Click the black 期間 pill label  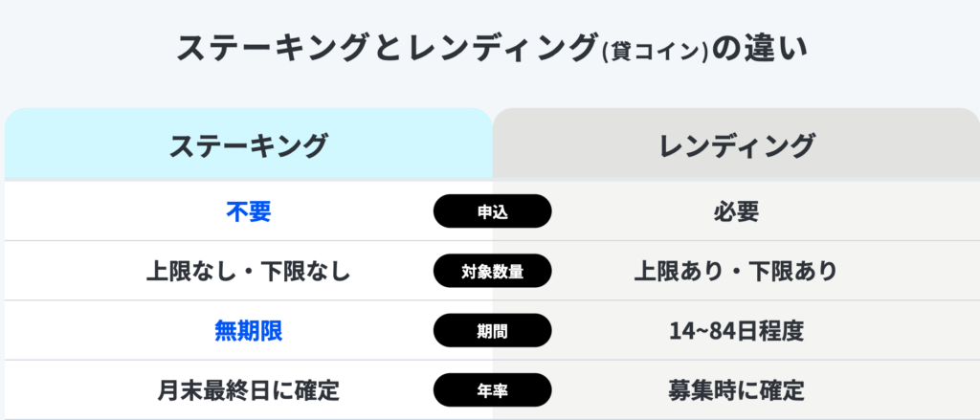pos(492,331)
